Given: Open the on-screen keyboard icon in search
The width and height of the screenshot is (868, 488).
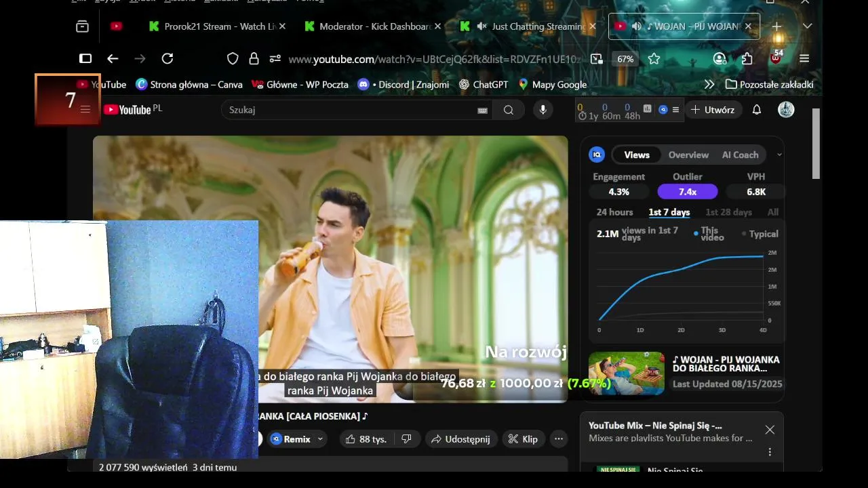Looking at the screenshot, I should coord(483,110).
